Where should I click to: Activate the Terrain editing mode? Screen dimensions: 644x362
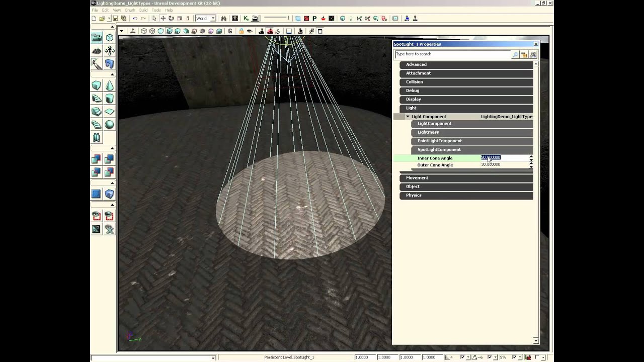pyautogui.click(x=96, y=51)
